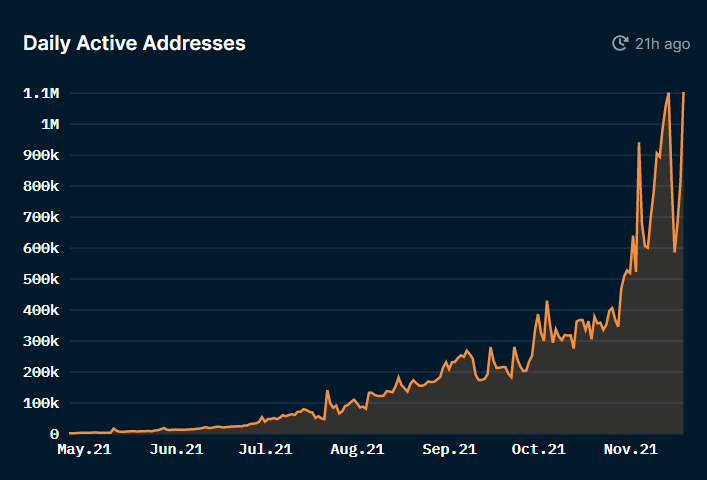The height and width of the screenshot is (480, 707).
Task: Select May.21 on the x-axis
Action: 84,451
